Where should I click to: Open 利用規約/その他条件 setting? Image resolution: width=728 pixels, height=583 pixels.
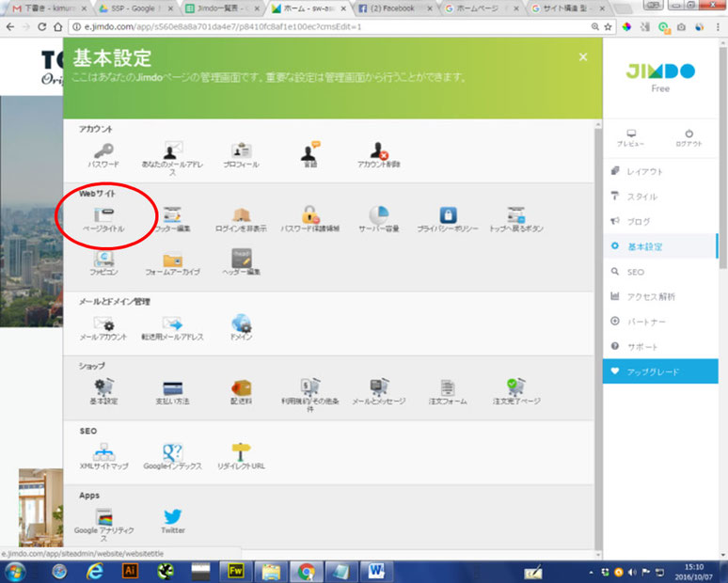(309, 395)
